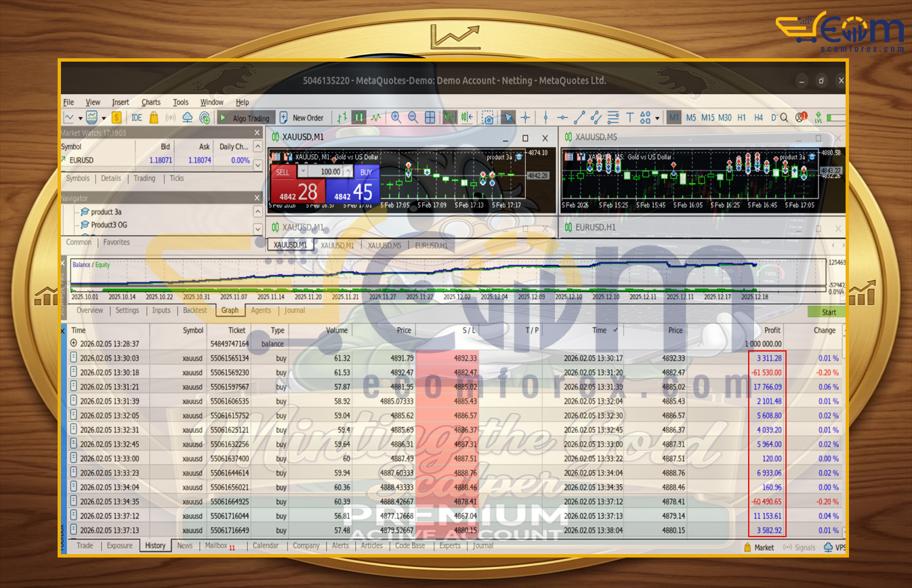Click the green Start button

point(828,312)
